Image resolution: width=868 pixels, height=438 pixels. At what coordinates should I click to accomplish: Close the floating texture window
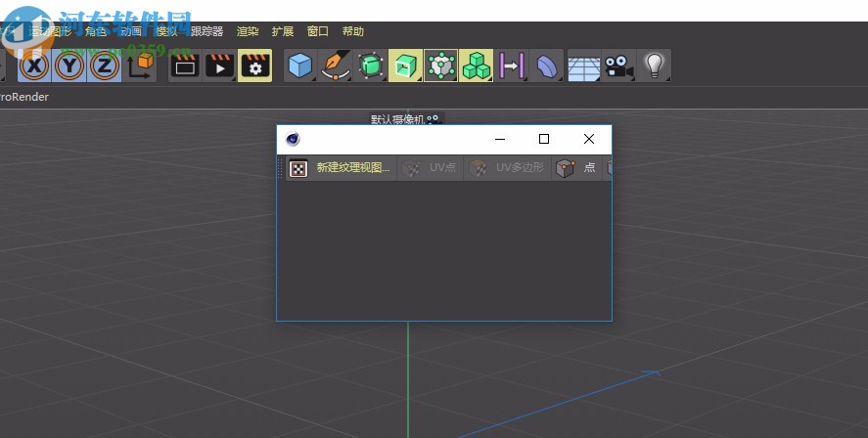click(x=589, y=140)
